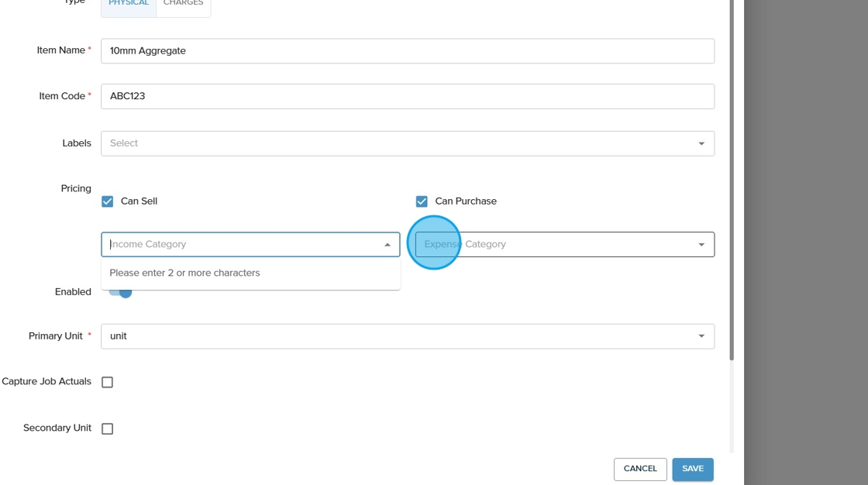Enable the Capture Job Actuals checkbox

[x=108, y=382]
